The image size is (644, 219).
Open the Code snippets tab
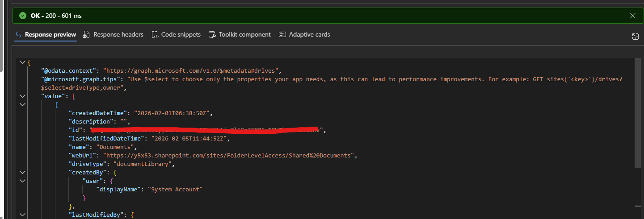[176, 35]
